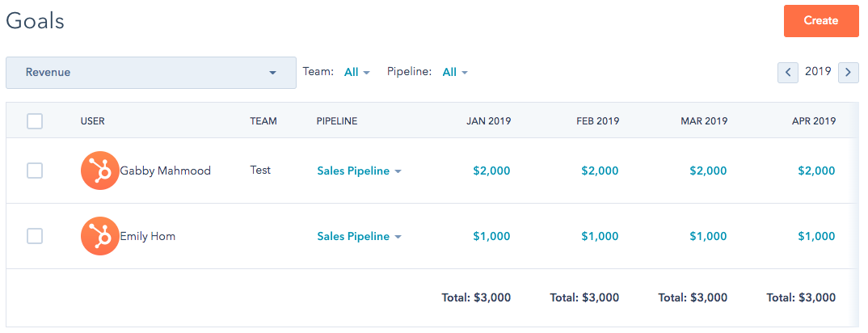Open the Revenue goal type dropdown
The height and width of the screenshot is (333, 868).
(151, 72)
